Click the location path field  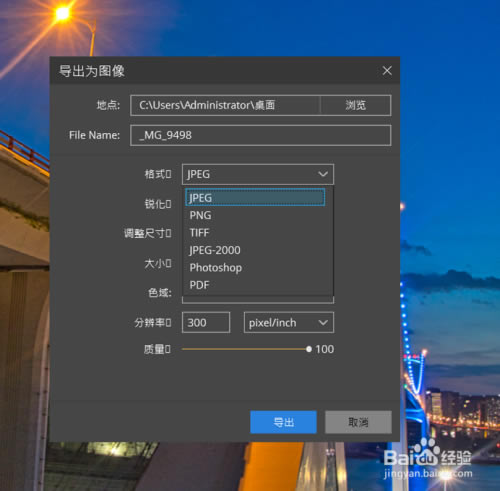[x=225, y=105]
